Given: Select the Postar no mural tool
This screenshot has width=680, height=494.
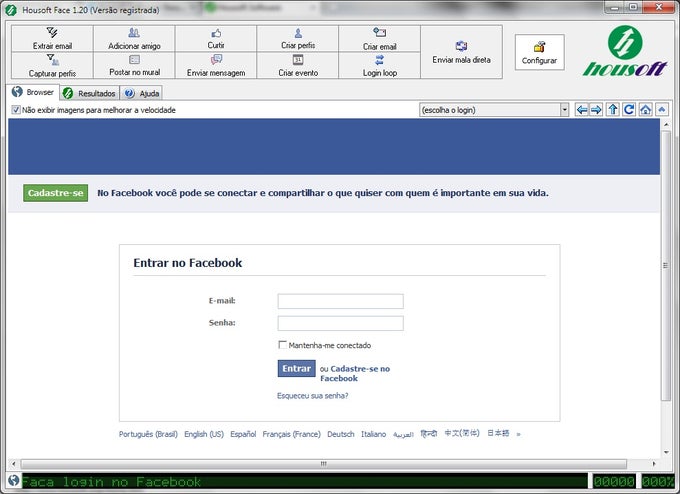Looking at the screenshot, I should (134, 65).
